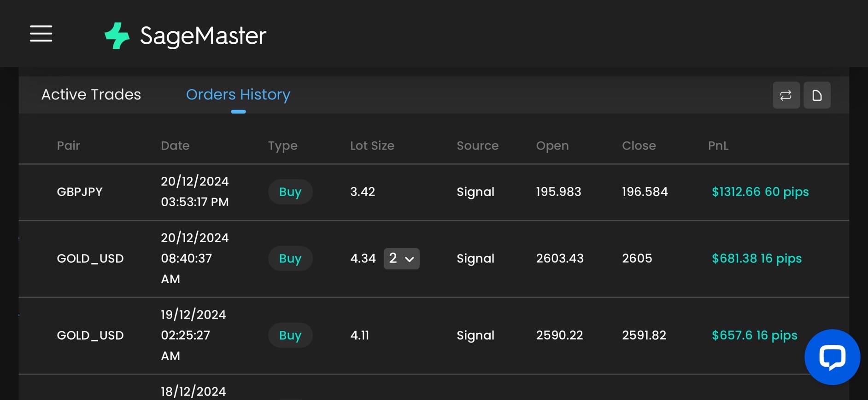
Task: Click the Pair column header
Action: point(68,146)
